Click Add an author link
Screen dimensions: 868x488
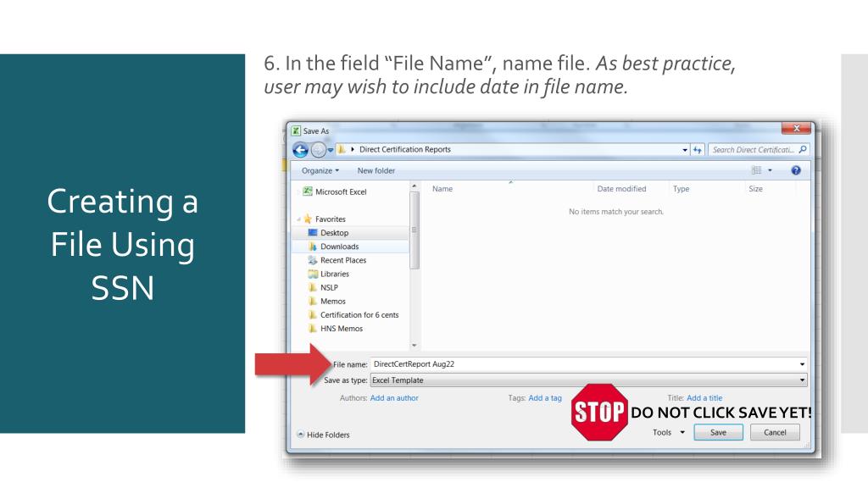point(394,398)
